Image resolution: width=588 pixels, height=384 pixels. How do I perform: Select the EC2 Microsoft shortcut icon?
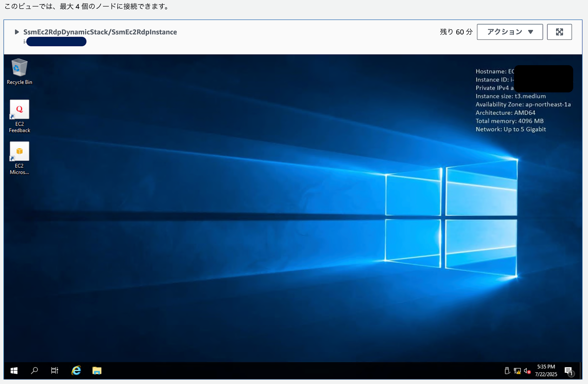click(19, 158)
